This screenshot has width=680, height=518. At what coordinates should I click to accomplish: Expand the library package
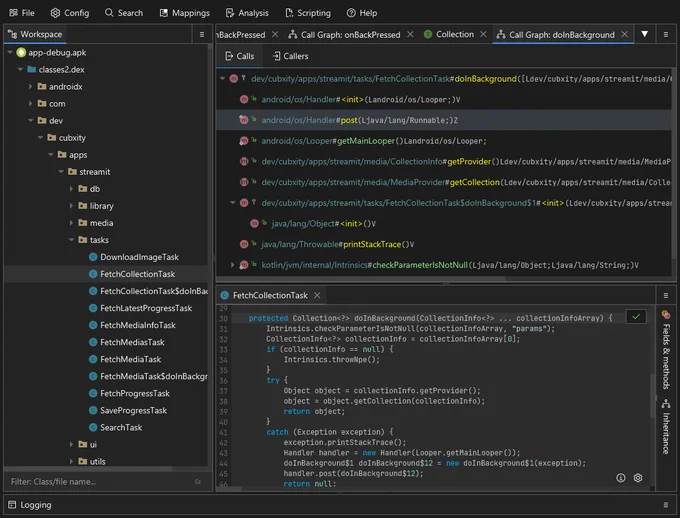click(x=71, y=206)
